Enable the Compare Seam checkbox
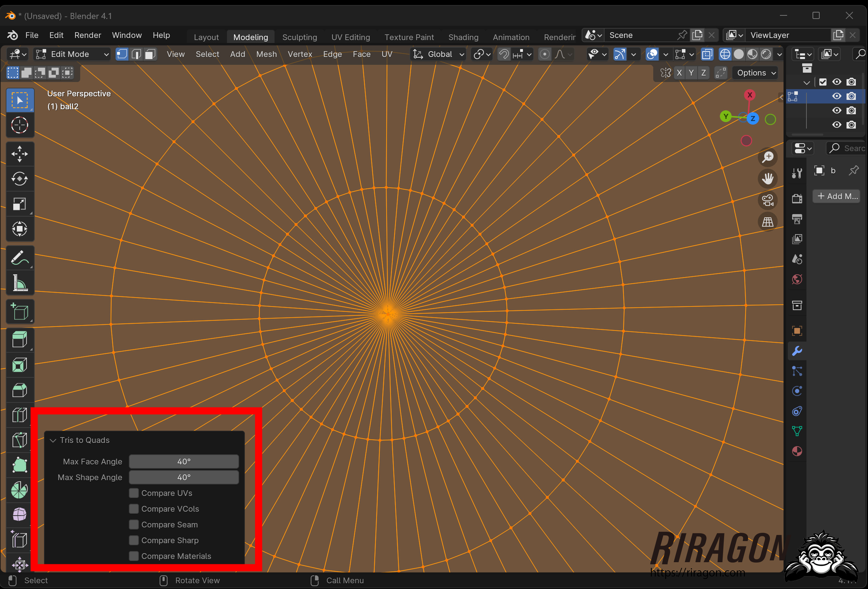The height and width of the screenshot is (589, 868). tap(134, 524)
